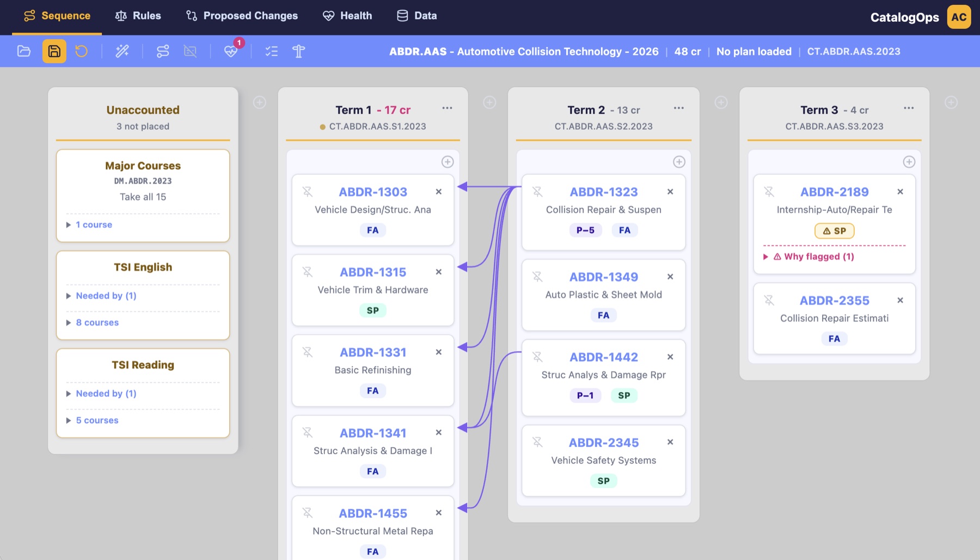
Task: Toggle pin on ABDR-1349 card
Action: [x=537, y=277]
